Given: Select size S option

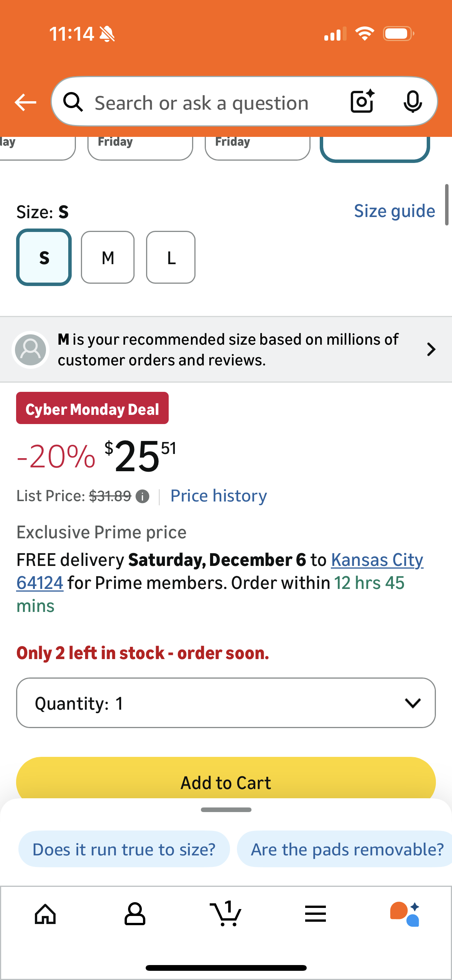Looking at the screenshot, I should (44, 257).
